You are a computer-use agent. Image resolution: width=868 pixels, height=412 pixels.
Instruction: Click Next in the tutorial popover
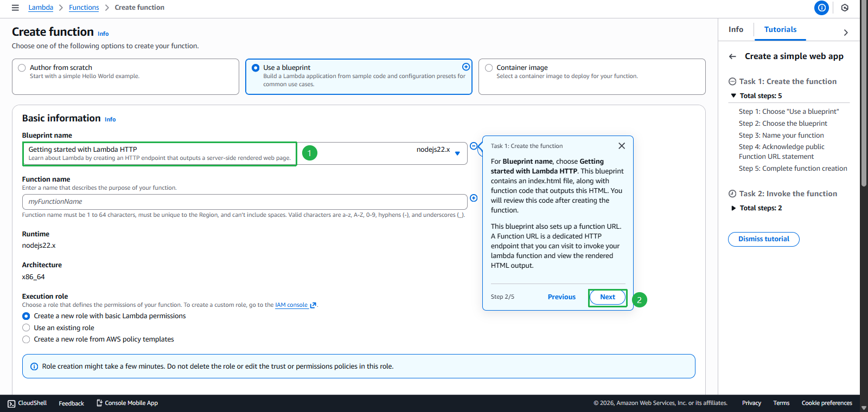tap(608, 297)
